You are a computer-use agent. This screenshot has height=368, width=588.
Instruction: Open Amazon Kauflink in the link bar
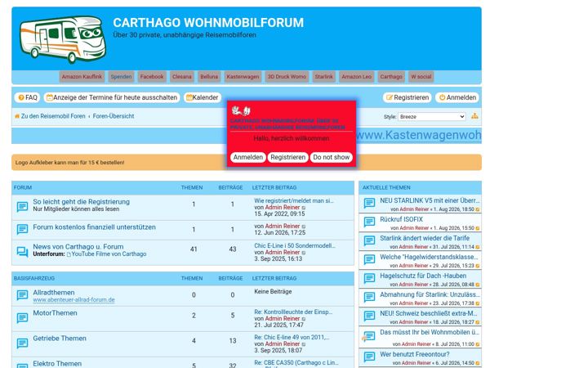[x=82, y=77]
